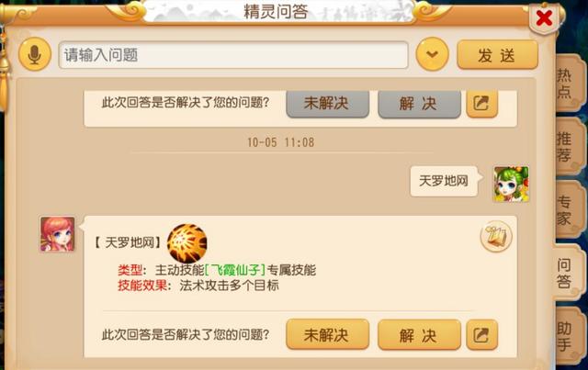Click the gift bag icon in answer
Image resolution: width=588 pixels, height=370 pixels.
tap(496, 236)
